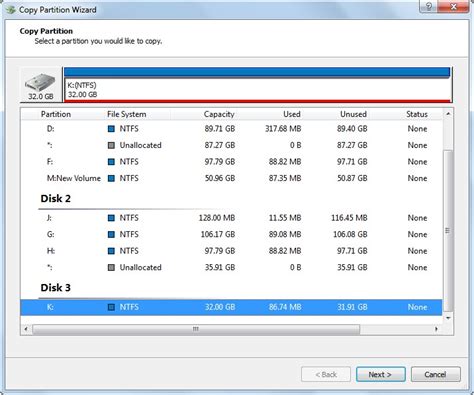Select partition G: under Disk 2

click(x=232, y=234)
